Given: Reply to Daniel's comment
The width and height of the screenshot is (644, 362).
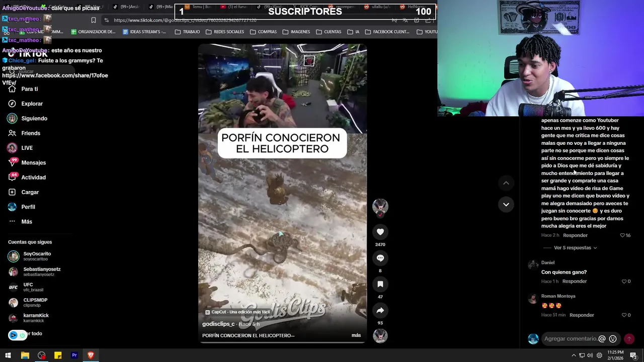Looking at the screenshot, I should 575,282.
